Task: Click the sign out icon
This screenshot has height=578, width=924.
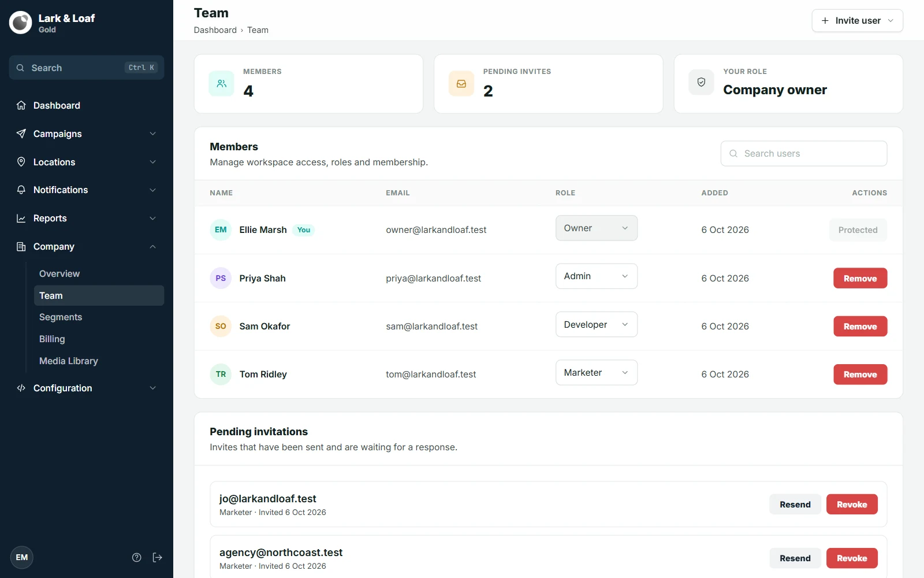Action: pyautogui.click(x=157, y=557)
